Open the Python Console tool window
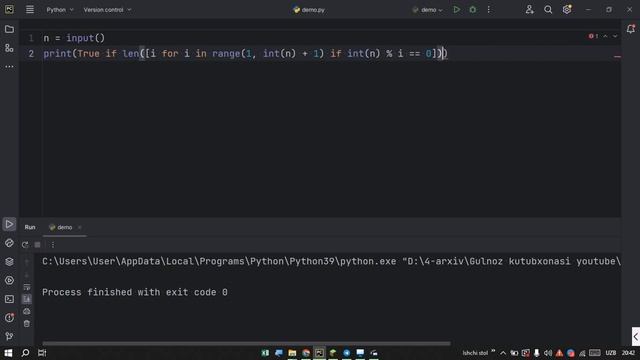This screenshot has width=640, height=360. pos(9,280)
